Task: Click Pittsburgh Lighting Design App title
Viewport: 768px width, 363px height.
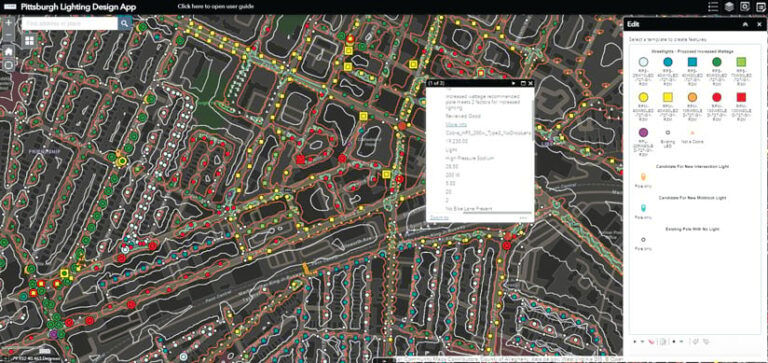Action: [x=79, y=7]
